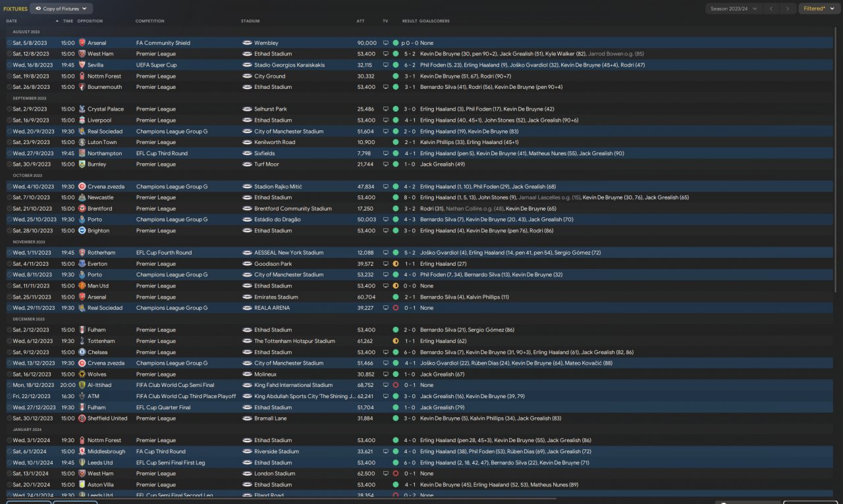Open the Copy of Fixtures view dropdown
This screenshot has width=843, height=504.
click(x=61, y=9)
